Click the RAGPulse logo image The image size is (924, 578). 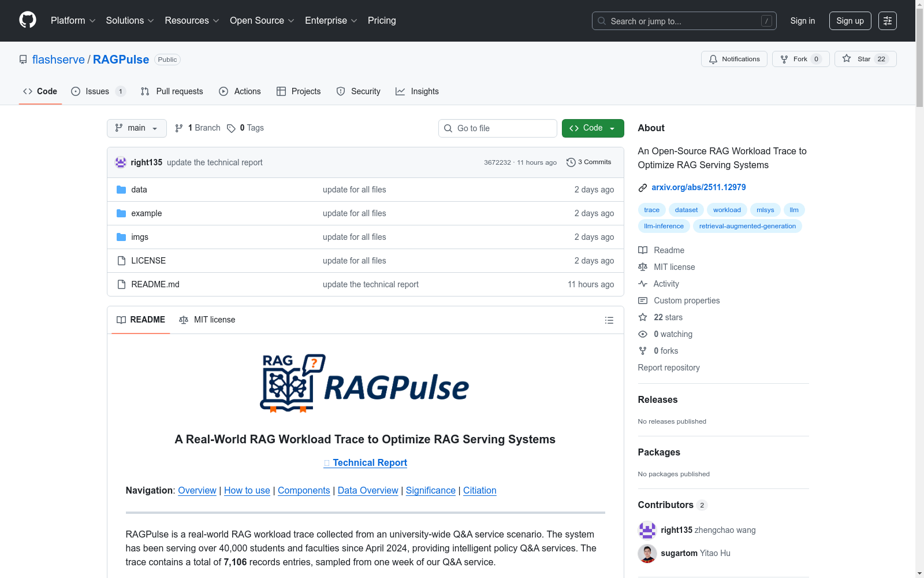click(x=365, y=383)
